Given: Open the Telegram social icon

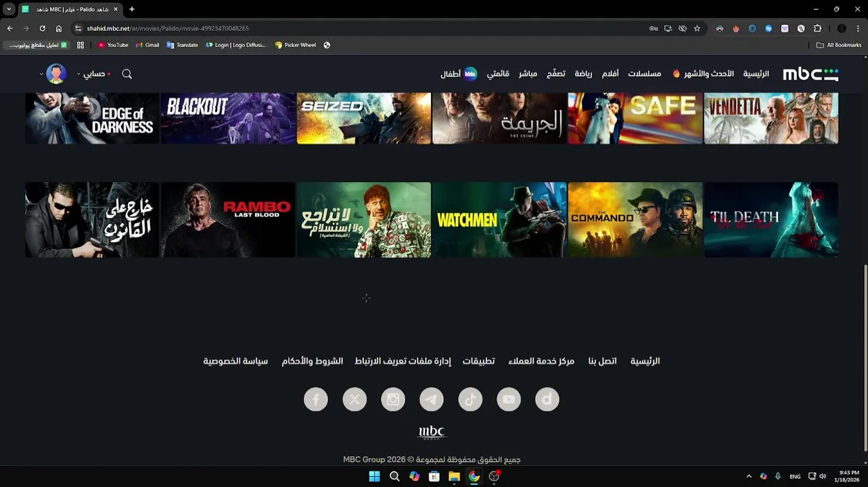Looking at the screenshot, I should click(x=432, y=399).
